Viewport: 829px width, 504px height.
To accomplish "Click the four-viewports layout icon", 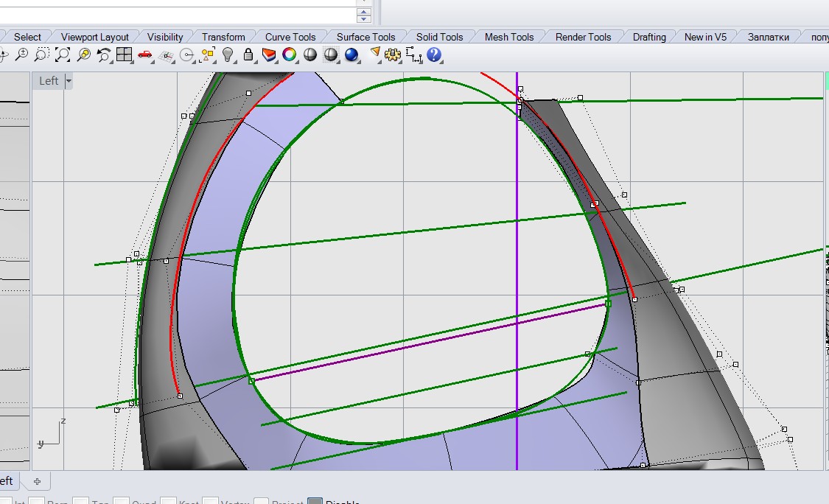I will 124,55.
